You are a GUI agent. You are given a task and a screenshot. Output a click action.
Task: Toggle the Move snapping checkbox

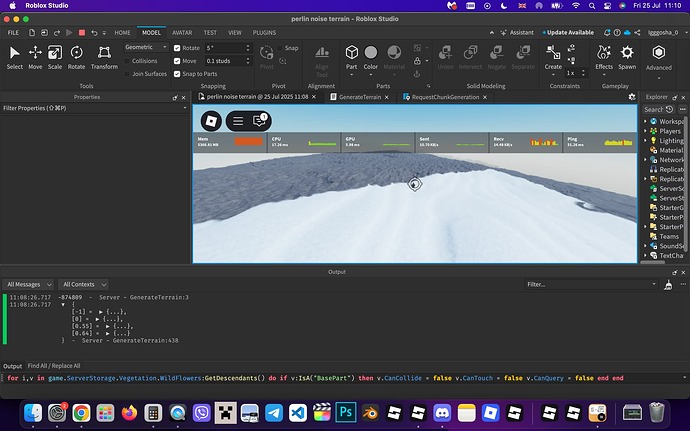tap(177, 61)
